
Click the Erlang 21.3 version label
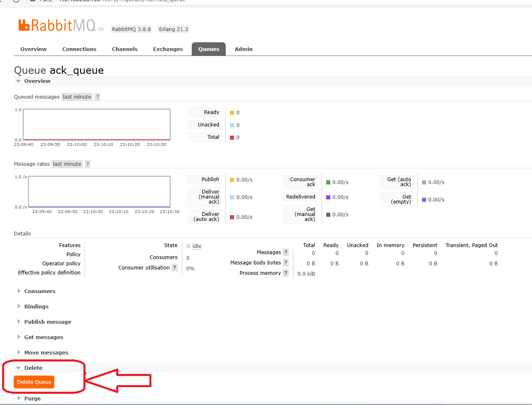click(x=173, y=29)
